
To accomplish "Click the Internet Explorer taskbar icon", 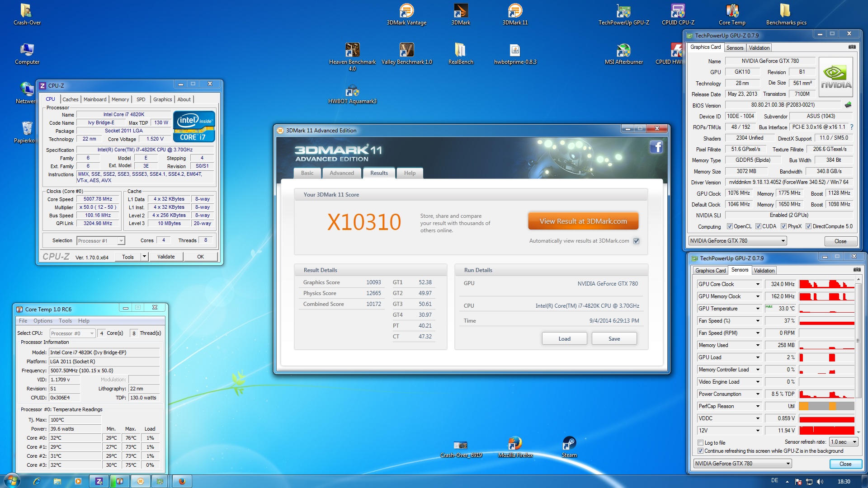I will pos(37,481).
